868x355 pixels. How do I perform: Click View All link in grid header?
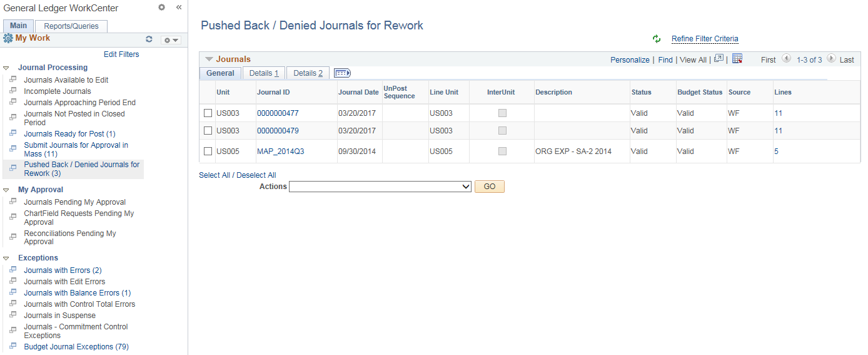tap(693, 60)
